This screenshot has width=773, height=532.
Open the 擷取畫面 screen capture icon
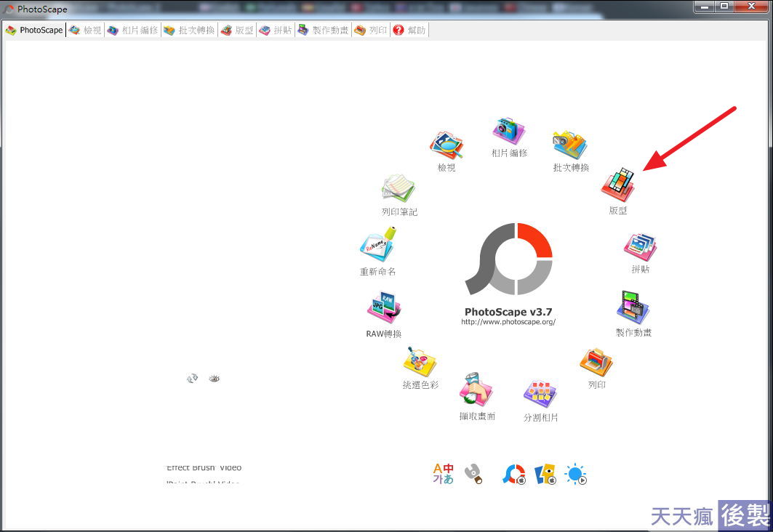click(x=476, y=390)
